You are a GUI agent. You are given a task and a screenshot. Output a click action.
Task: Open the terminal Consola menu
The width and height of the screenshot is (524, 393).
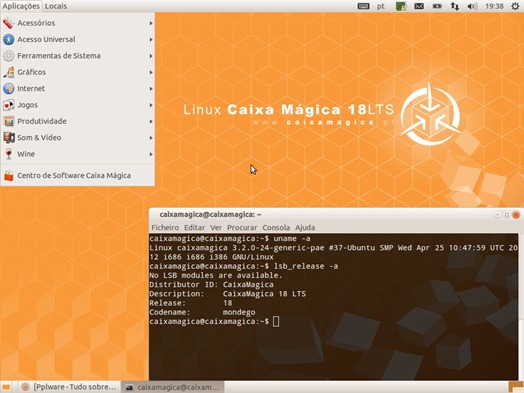point(276,228)
